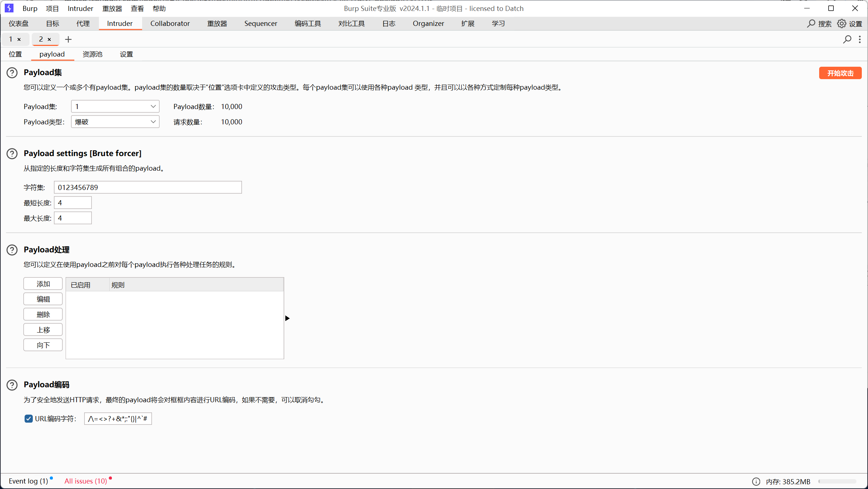Open the Event log in status bar
This screenshot has height=489, width=868.
click(x=28, y=481)
